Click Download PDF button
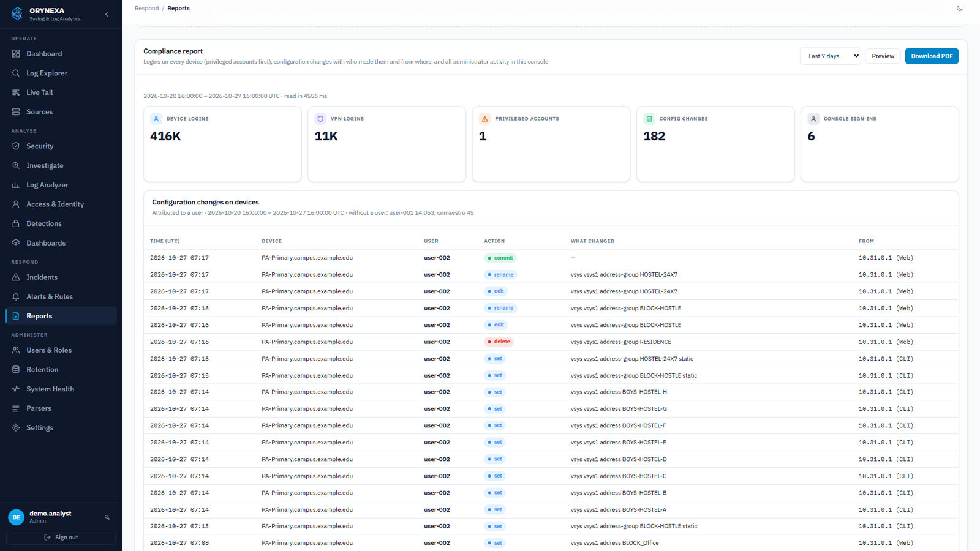Screen dimensions: 980x551 click(x=932, y=56)
